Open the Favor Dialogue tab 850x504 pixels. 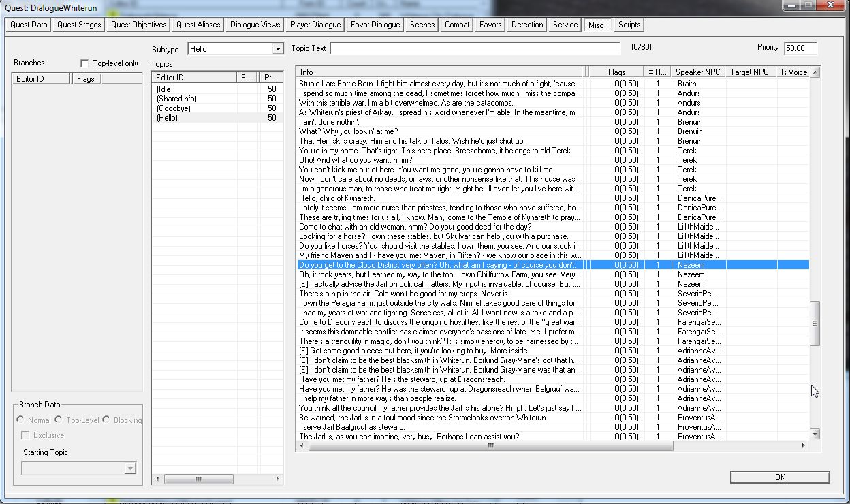(375, 25)
